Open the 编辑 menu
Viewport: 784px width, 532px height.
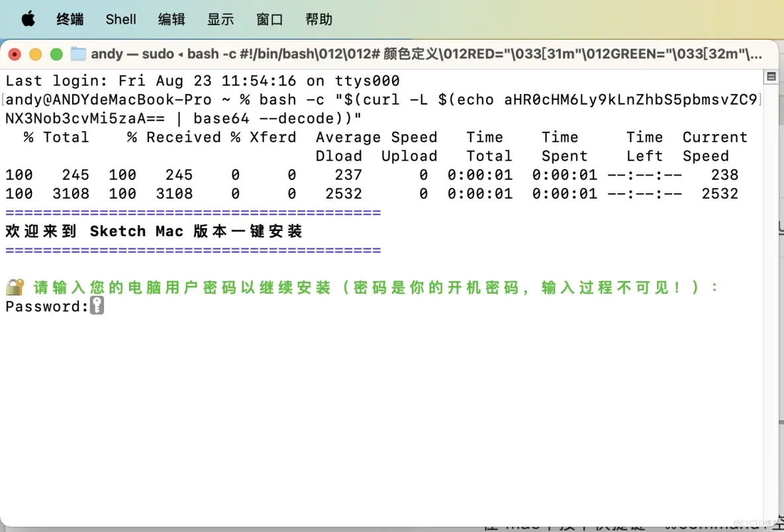pyautogui.click(x=171, y=19)
